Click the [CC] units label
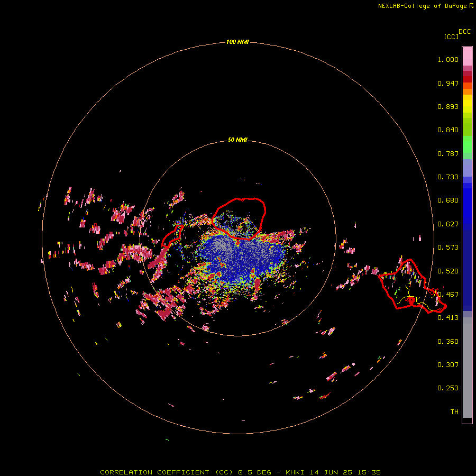The height and width of the screenshot is (476, 476). [x=451, y=36]
